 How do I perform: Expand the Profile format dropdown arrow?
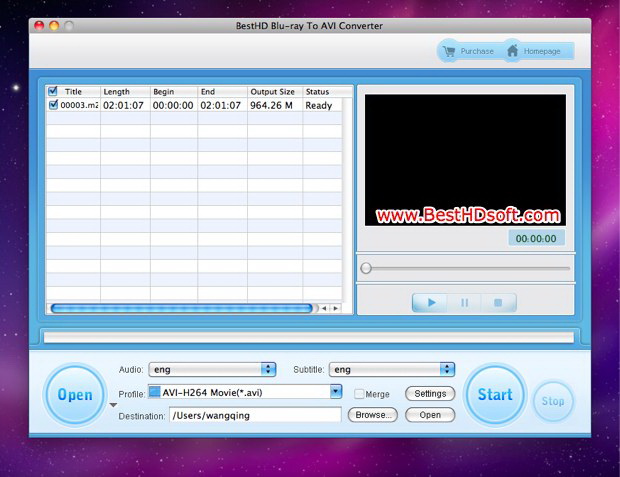(x=336, y=392)
